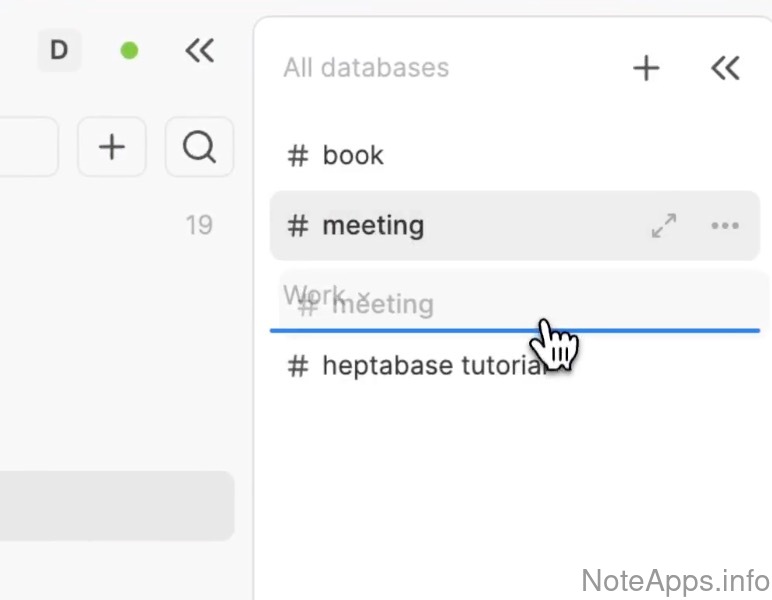Click the All databases heading

click(x=366, y=68)
